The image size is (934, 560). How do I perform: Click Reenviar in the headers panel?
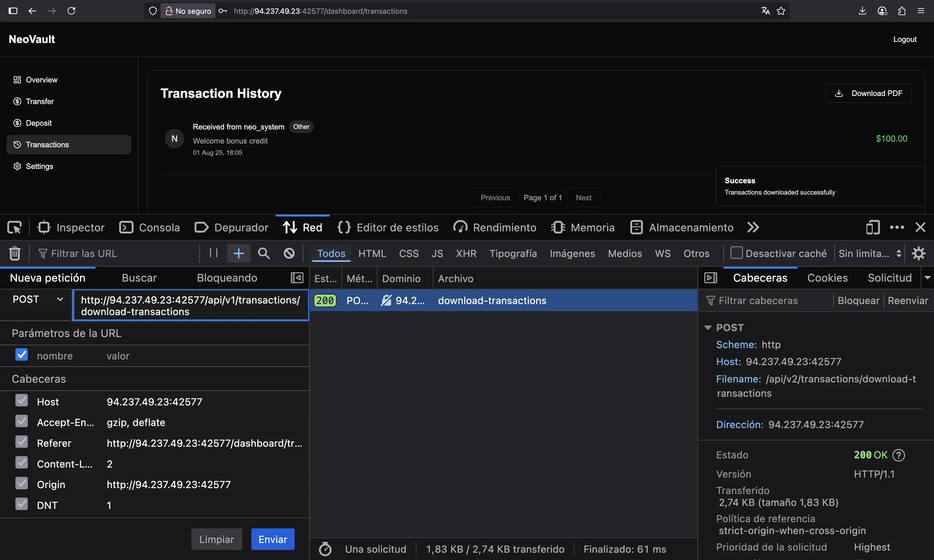[x=908, y=300]
